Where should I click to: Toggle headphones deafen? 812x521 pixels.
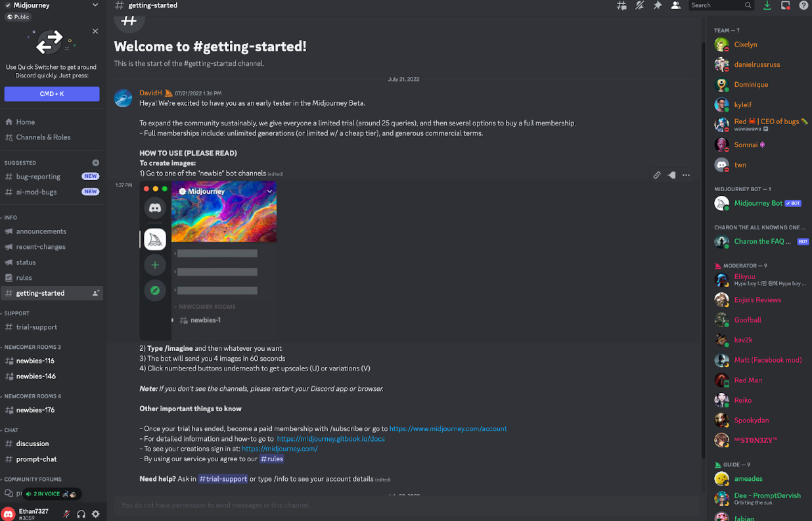point(81,514)
